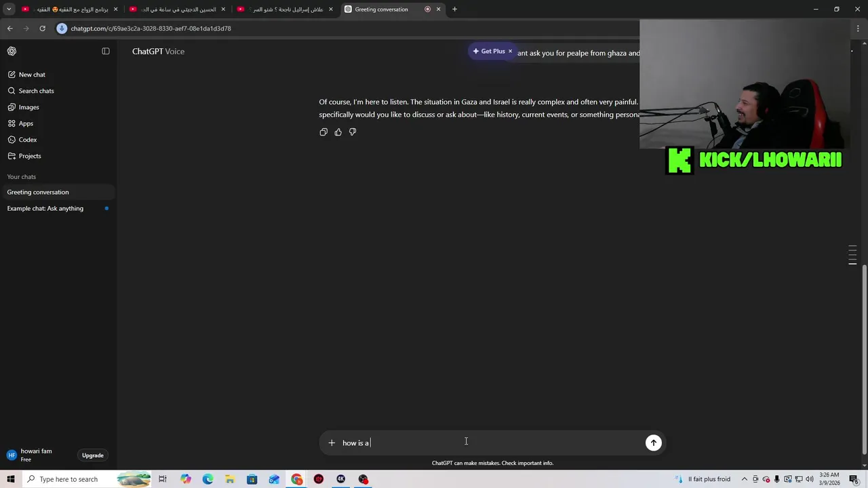Image resolution: width=868 pixels, height=488 pixels.
Task: Switch to the Greeting conversation tab
Action: pos(391,9)
